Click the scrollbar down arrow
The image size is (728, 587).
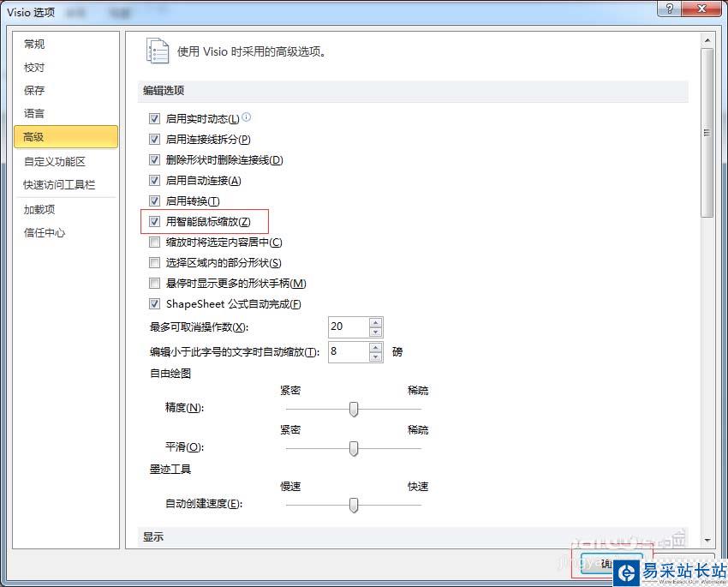[x=707, y=540]
